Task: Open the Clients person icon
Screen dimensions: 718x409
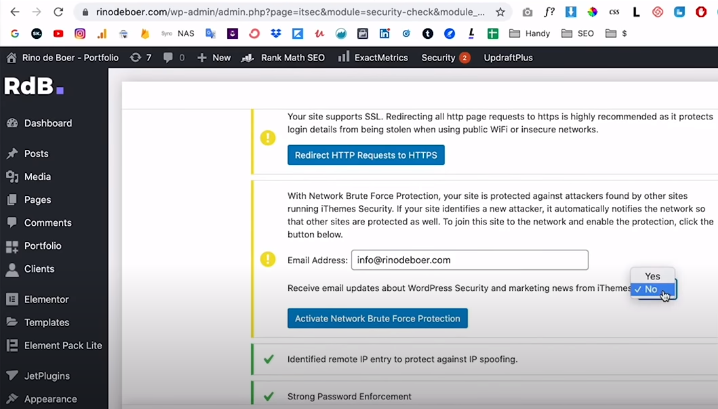Action: coord(12,269)
